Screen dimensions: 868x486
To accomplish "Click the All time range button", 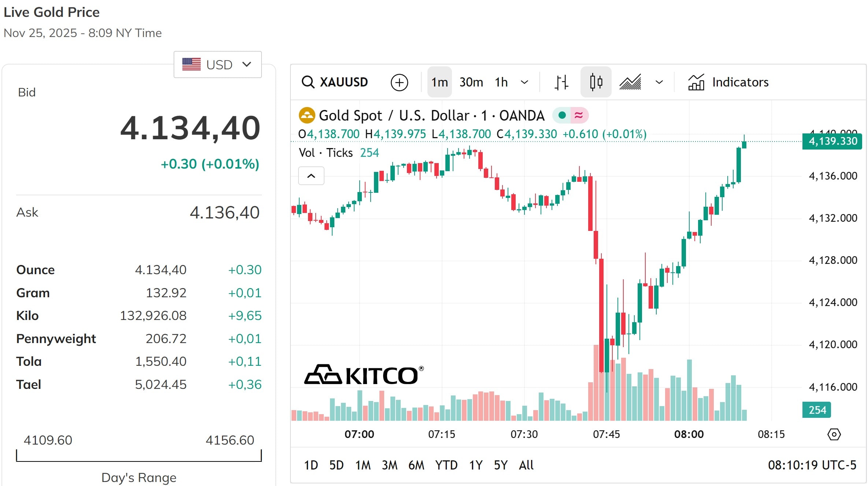I will coord(526,465).
